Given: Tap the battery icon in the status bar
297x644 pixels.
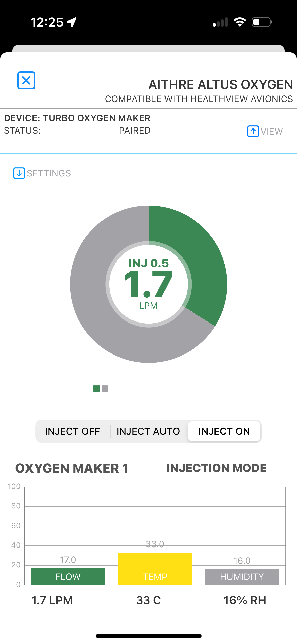Looking at the screenshot, I should [x=261, y=22].
